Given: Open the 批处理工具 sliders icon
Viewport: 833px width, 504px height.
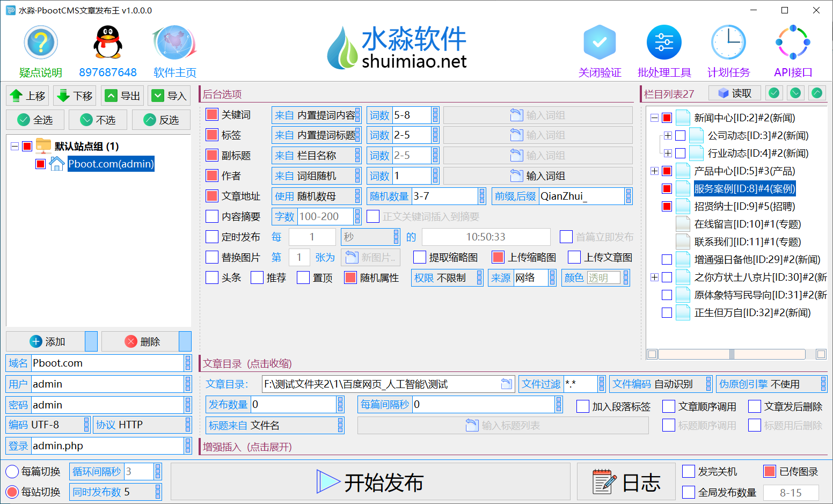Looking at the screenshot, I should coord(664,42).
